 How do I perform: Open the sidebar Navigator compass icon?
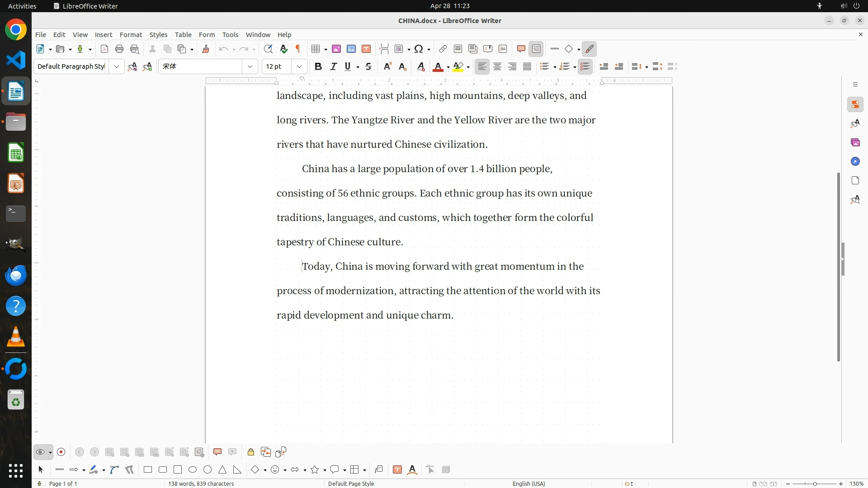click(x=855, y=161)
